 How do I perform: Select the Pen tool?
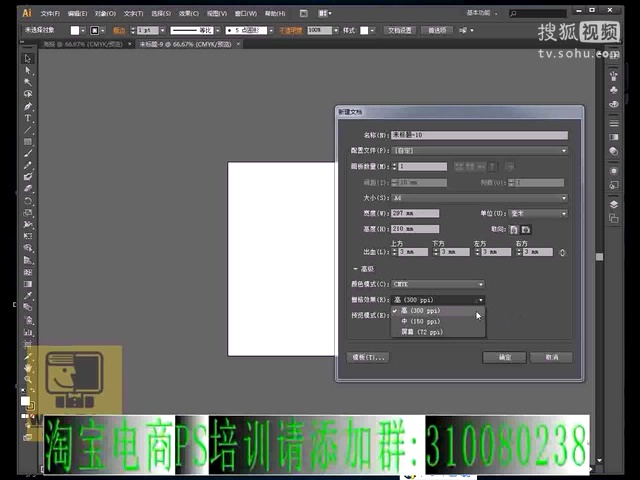click(28, 106)
